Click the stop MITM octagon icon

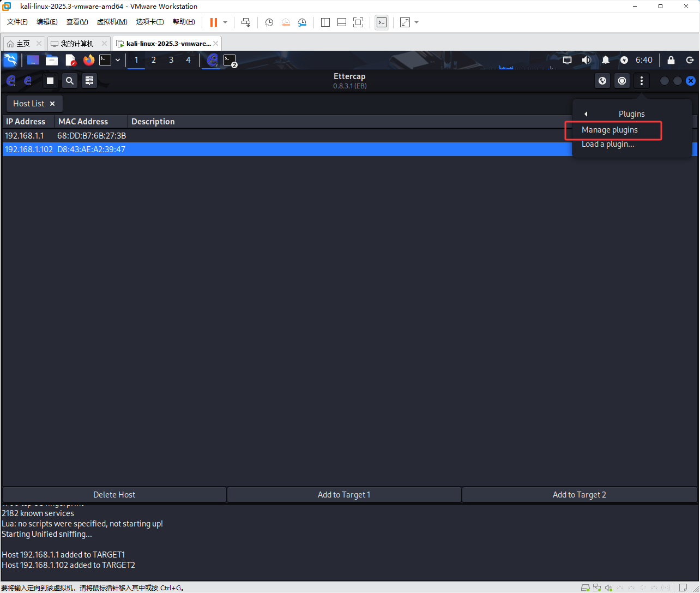pos(622,81)
